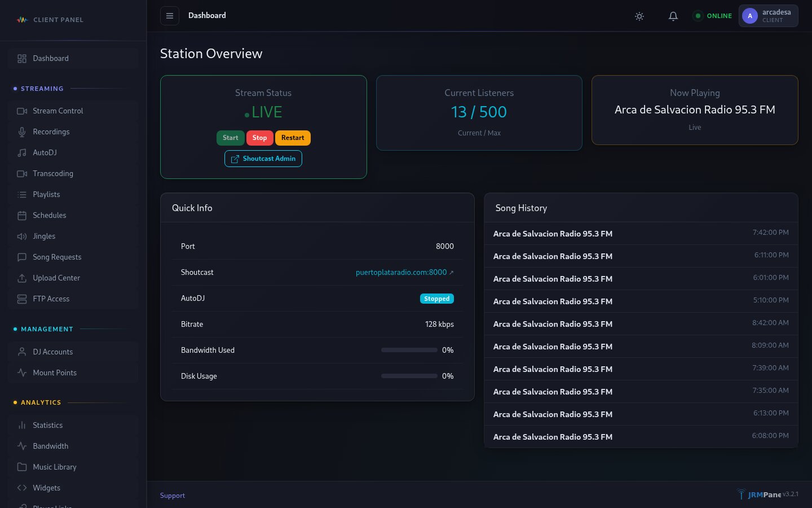Screen dimensions: 812x508
Task: Click the Upload Center upload icon
Action: (22, 278)
